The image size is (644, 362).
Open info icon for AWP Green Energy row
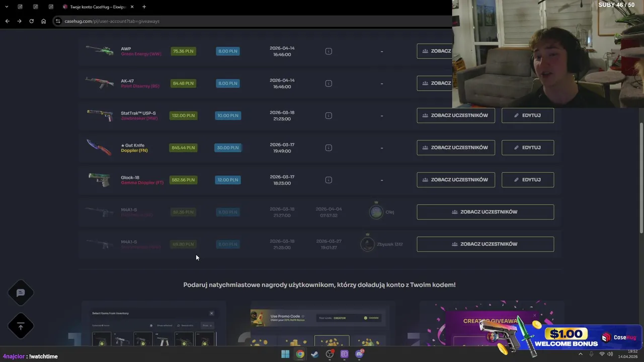click(329, 51)
